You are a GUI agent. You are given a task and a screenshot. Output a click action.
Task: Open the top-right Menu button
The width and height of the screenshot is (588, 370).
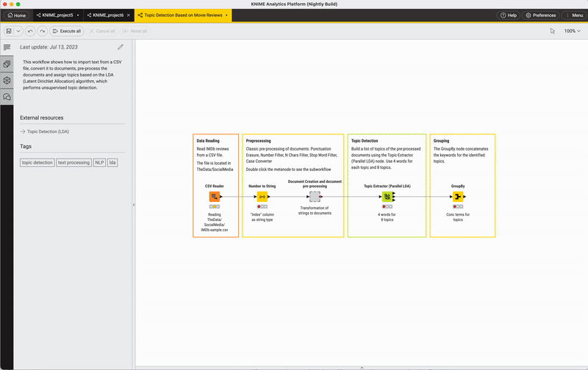coord(575,15)
